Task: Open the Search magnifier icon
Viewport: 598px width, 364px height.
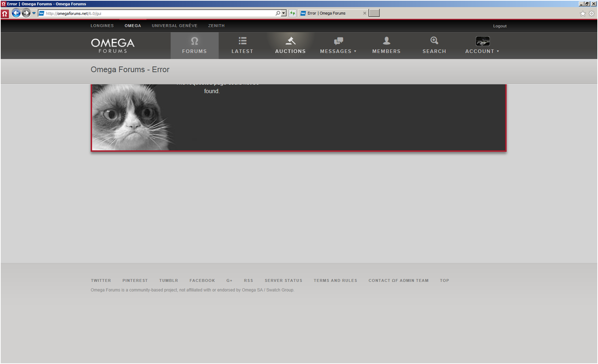Action: (x=434, y=41)
